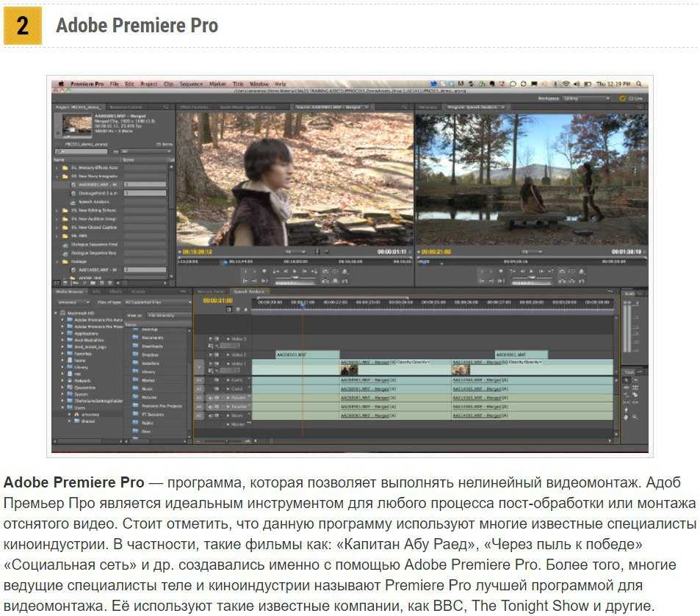The width and height of the screenshot is (700, 616).
Task: Open the 'View as' dropdown in Media Browser
Action: click(x=167, y=315)
